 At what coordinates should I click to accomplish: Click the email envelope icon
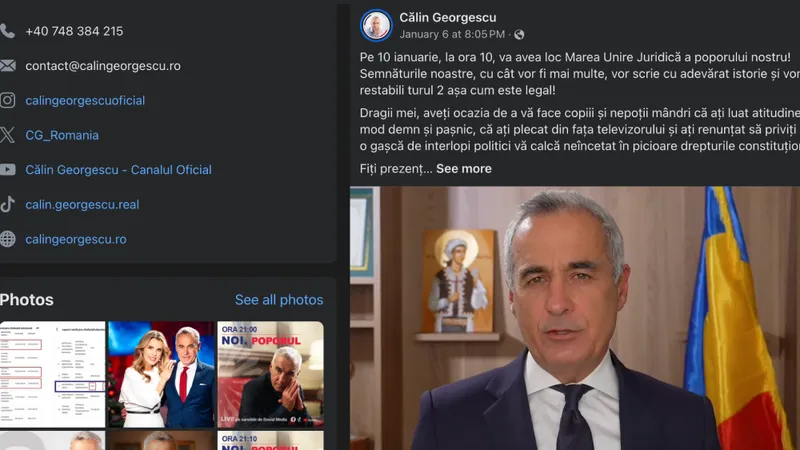point(7,66)
